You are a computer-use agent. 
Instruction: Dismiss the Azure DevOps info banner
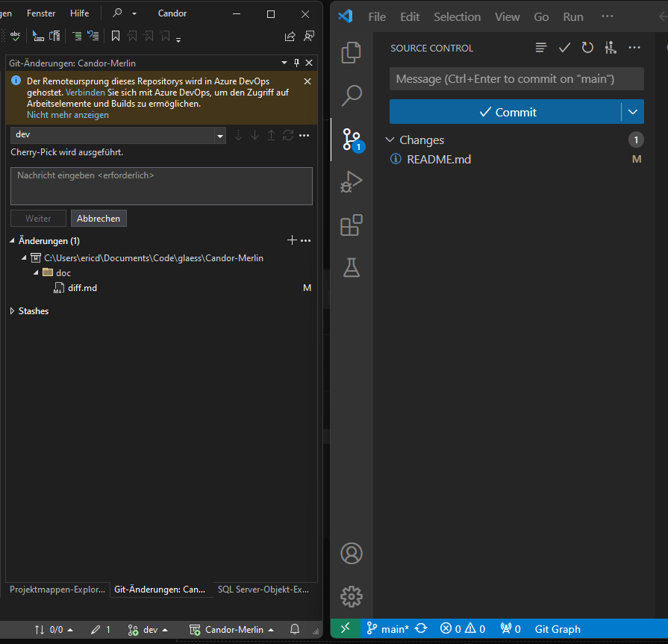coord(308,81)
